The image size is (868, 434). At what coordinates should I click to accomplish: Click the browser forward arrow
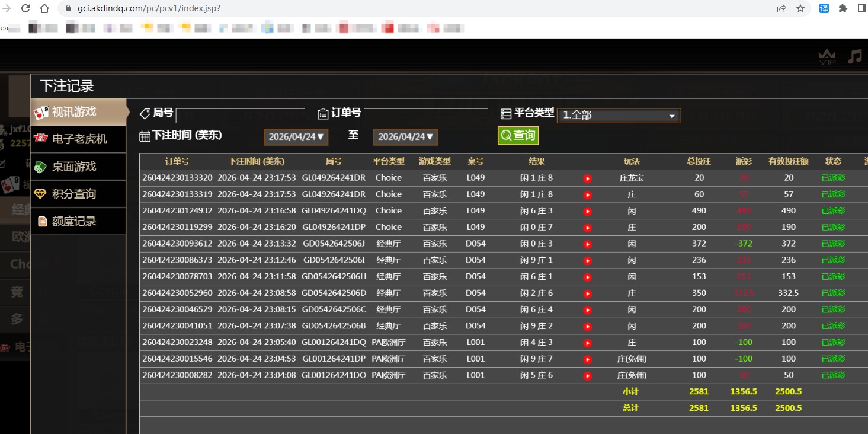[x=7, y=8]
